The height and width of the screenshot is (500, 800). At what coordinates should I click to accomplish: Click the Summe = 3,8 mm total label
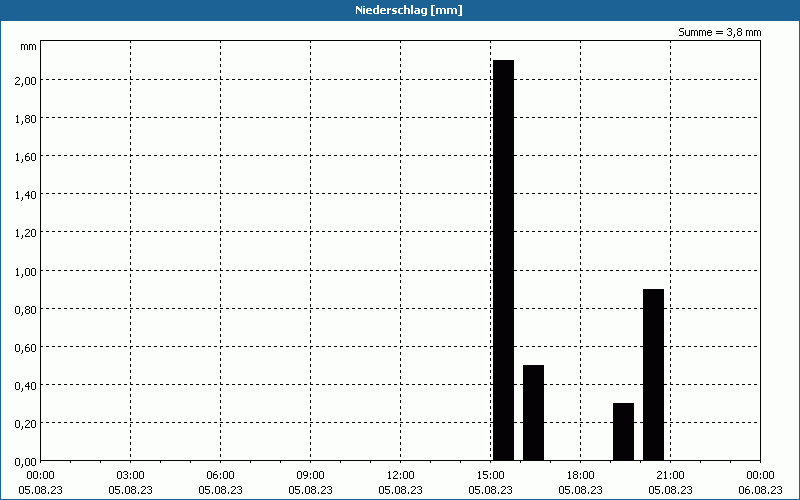tap(719, 32)
